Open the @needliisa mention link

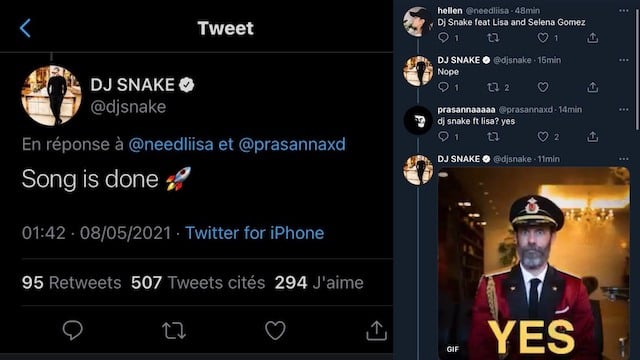[171, 144]
